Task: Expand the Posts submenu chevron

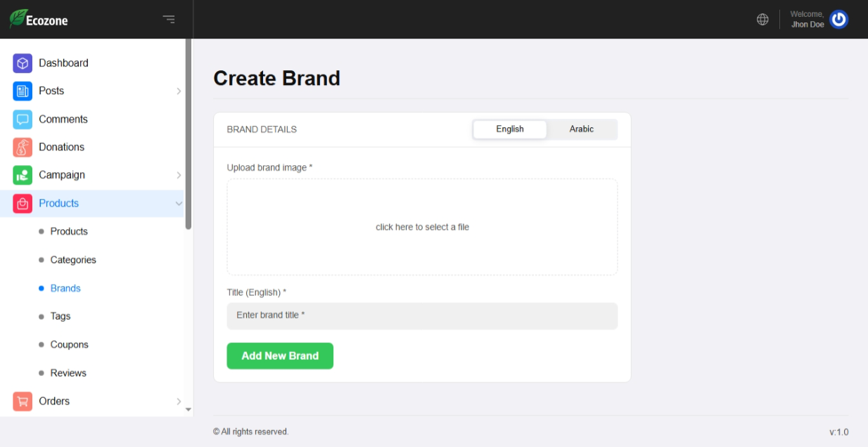Action: pos(179,91)
